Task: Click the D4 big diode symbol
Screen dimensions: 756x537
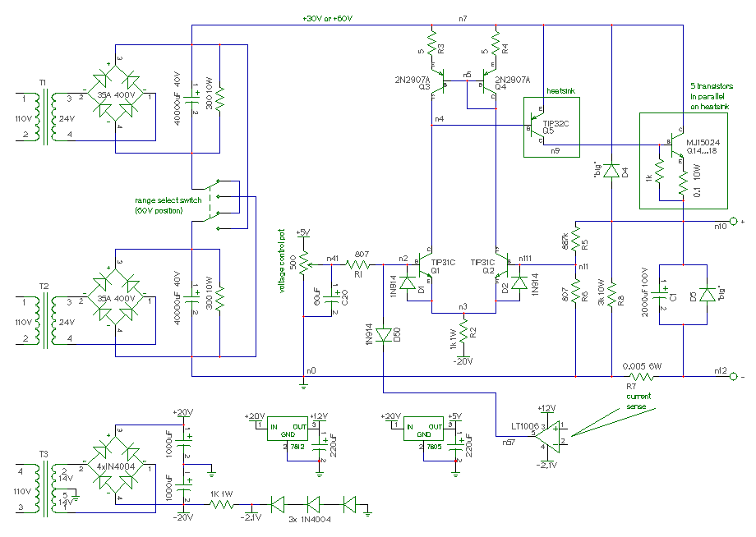Action: (x=611, y=171)
